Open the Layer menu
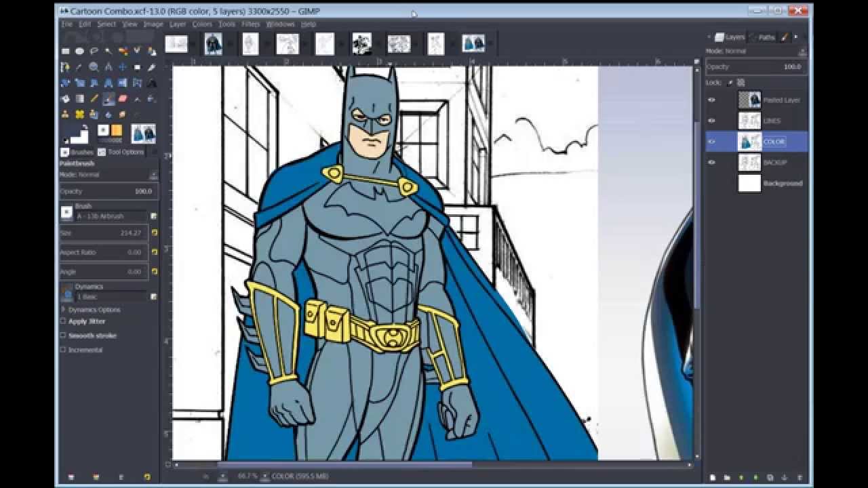The image size is (868, 488). 178,24
